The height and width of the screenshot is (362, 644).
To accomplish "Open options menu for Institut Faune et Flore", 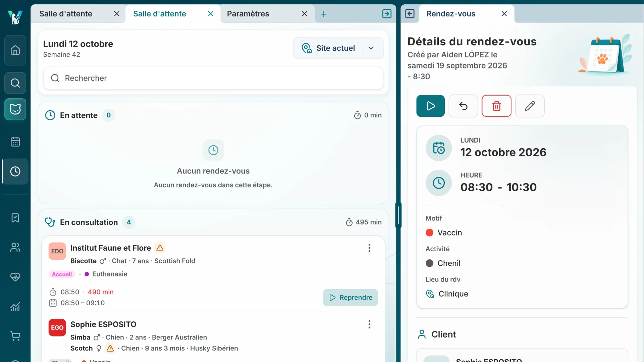I will [x=369, y=248].
